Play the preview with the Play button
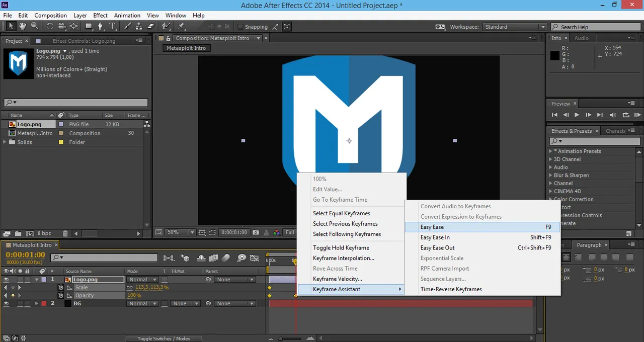 577,115
